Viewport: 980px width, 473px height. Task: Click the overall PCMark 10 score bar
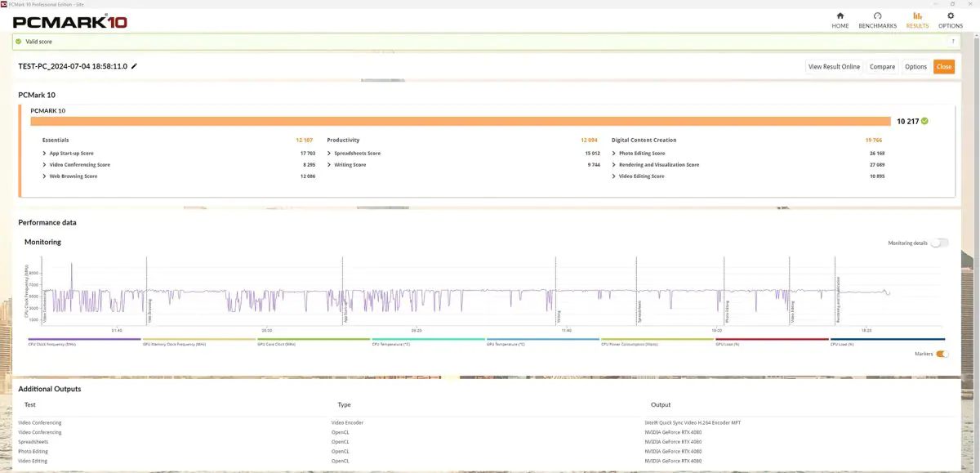tap(461, 121)
